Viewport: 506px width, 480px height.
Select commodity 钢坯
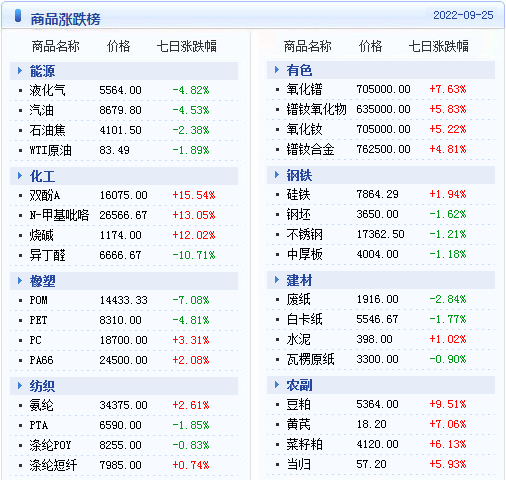click(298, 214)
